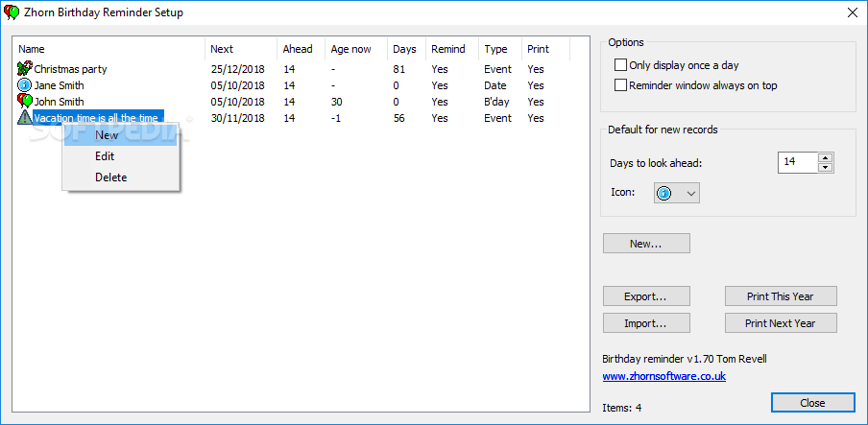Choose Delete from the context menu
Screen dimensions: 868x425
pos(120,177)
